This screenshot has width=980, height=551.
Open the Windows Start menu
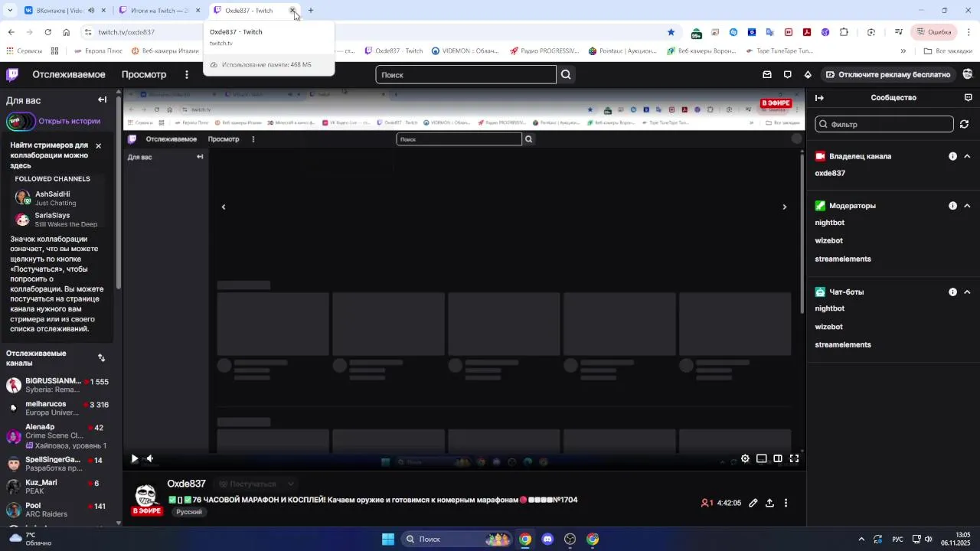click(388, 539)
